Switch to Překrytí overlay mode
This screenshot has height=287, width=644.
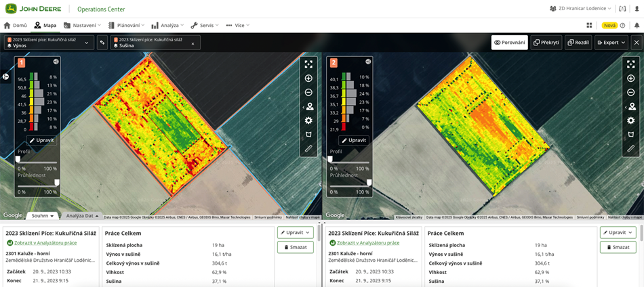(x=546, y=43)
